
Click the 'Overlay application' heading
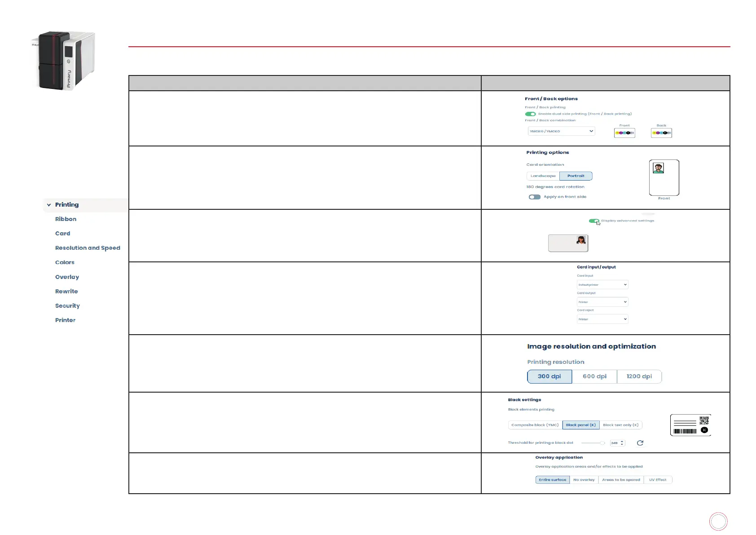(x=559, y=457)
